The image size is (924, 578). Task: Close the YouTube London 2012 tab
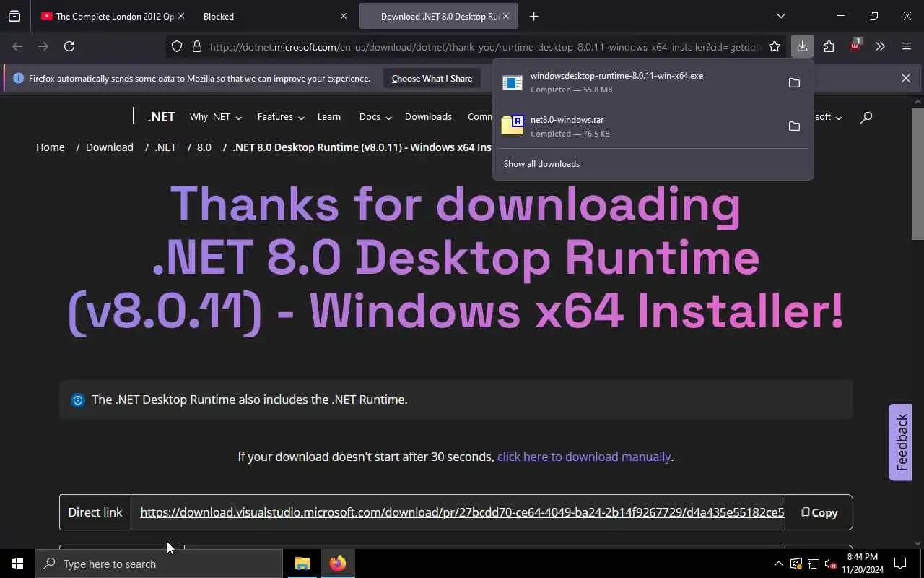[x=180, y=16]
